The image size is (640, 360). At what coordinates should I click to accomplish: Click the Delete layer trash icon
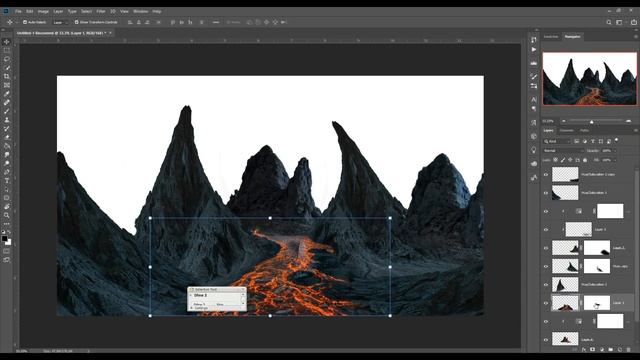pyautogui.click(x=629, y=350)
